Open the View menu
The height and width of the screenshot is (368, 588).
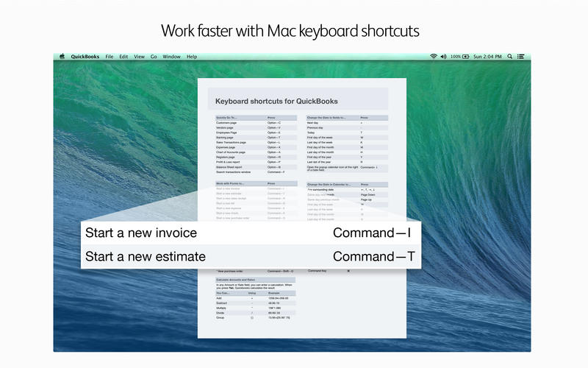click(139, 57)
